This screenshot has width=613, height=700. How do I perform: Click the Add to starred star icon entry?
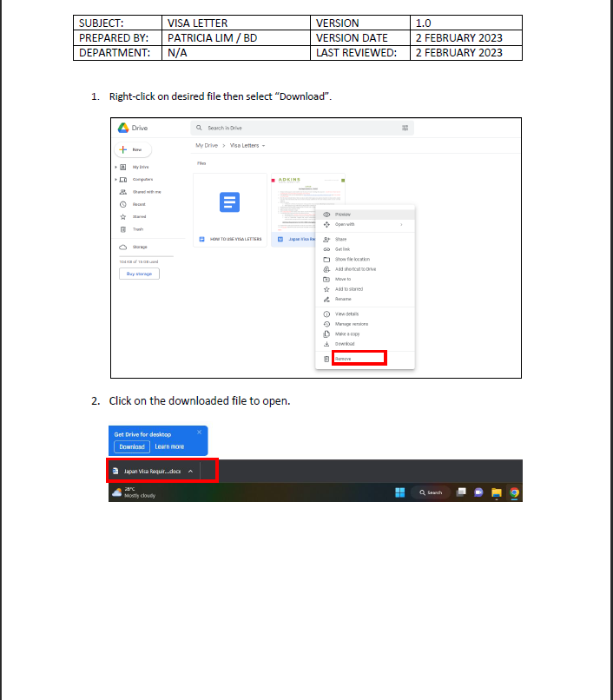[x=366, y=289]
